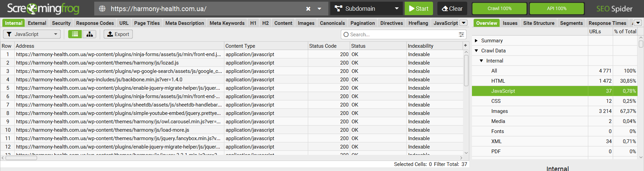This screenshot has height=171, width=644.
Task: Switch to tree view icon
Action: click(x=90, y=34)
